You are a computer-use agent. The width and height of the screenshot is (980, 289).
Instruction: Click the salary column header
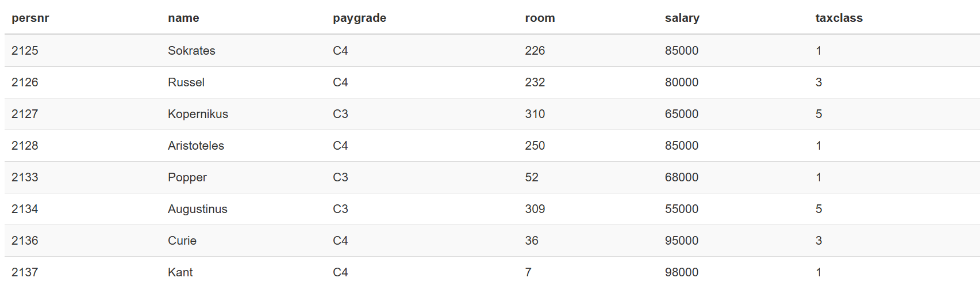682,18
